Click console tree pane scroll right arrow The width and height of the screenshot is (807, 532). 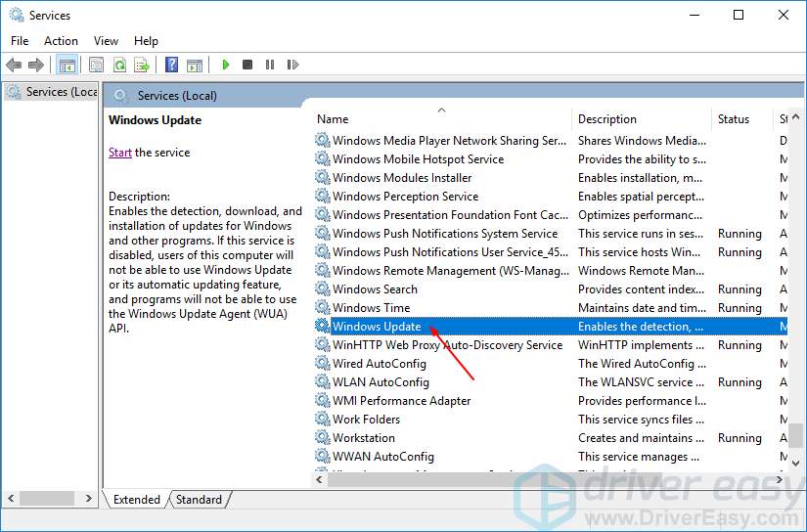(88, 498)
